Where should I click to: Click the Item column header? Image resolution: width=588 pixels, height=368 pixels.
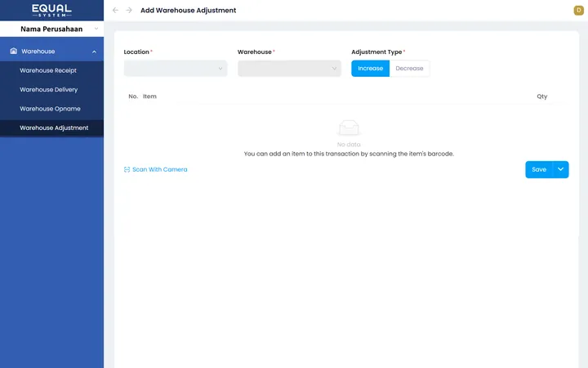(x=149, y=96)
